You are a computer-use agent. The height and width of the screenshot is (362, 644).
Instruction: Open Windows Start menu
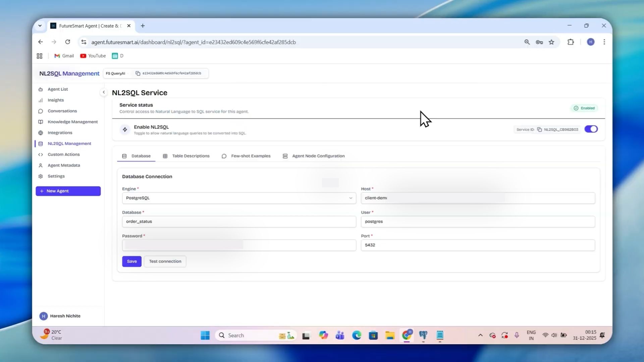click(x=205, y=335)
